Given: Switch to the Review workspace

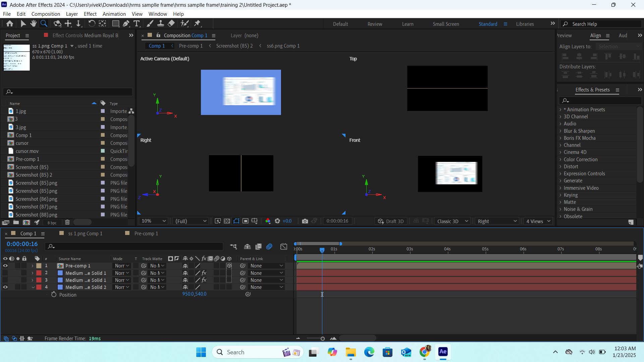Looking at the screenshot, I should pyautogui.click(x=375, y=24).
